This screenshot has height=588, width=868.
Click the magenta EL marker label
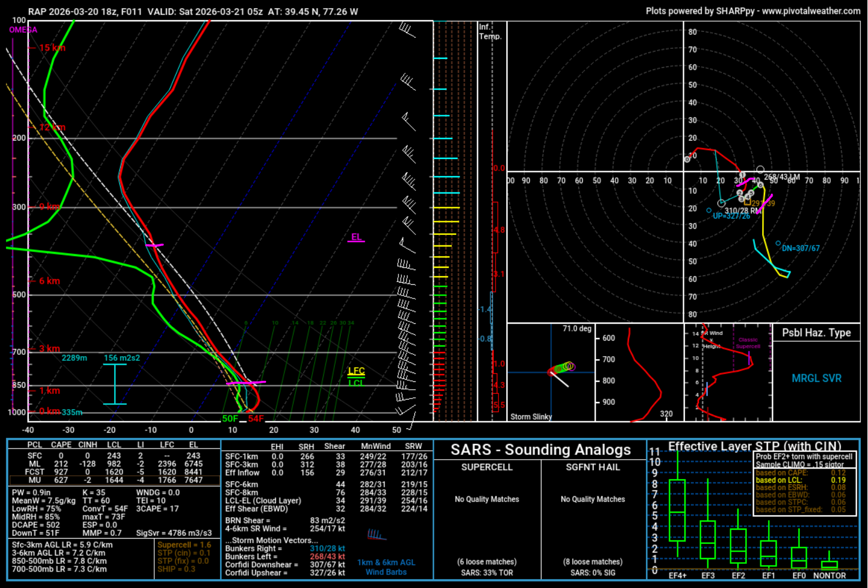coord(356,237)
